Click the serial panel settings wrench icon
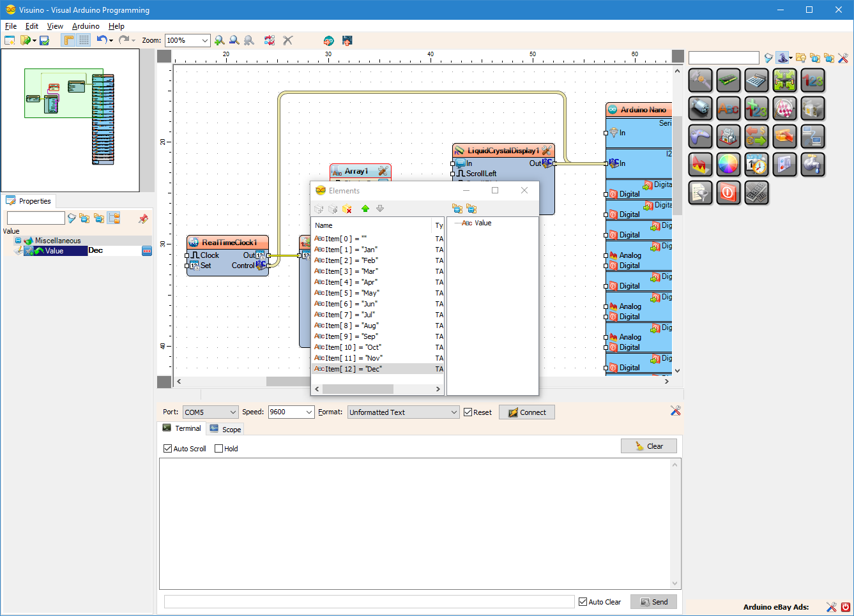854x616 pixels. tap(676, 410)
